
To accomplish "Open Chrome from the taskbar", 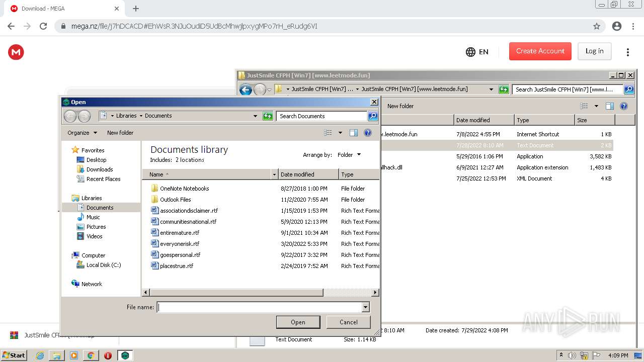I will (x=91, y=355).
